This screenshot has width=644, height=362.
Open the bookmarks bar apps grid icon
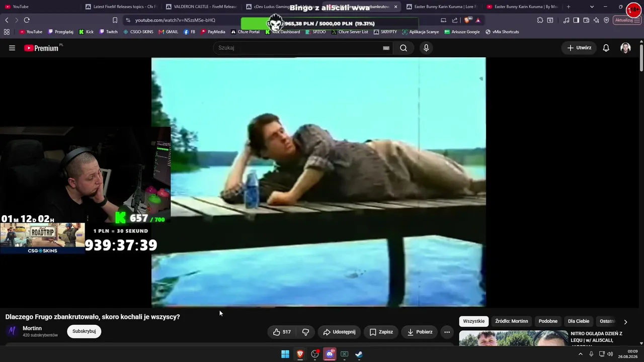7,32
